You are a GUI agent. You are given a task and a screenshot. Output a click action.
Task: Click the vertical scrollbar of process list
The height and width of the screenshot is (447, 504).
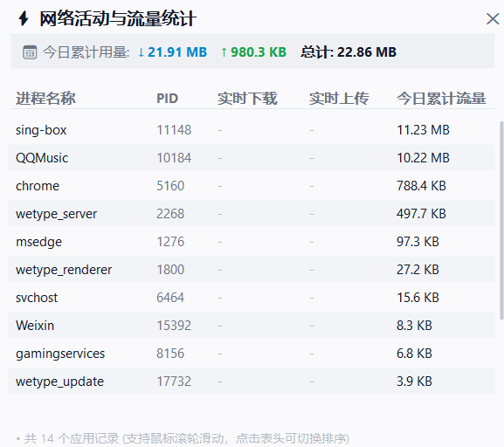(501, 221)
